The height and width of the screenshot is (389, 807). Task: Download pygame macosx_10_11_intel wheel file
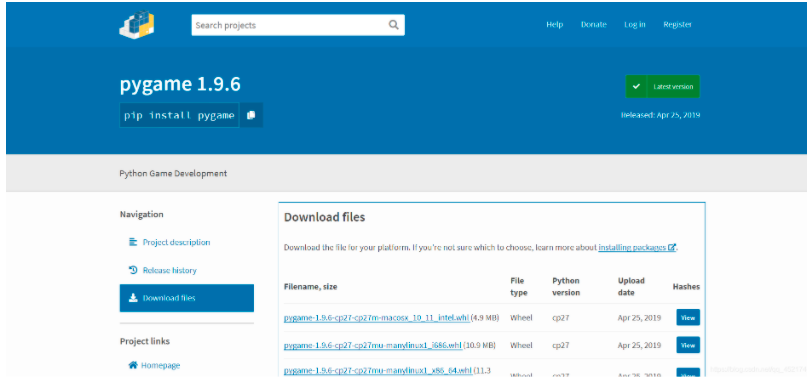click(x=376, y=317)
